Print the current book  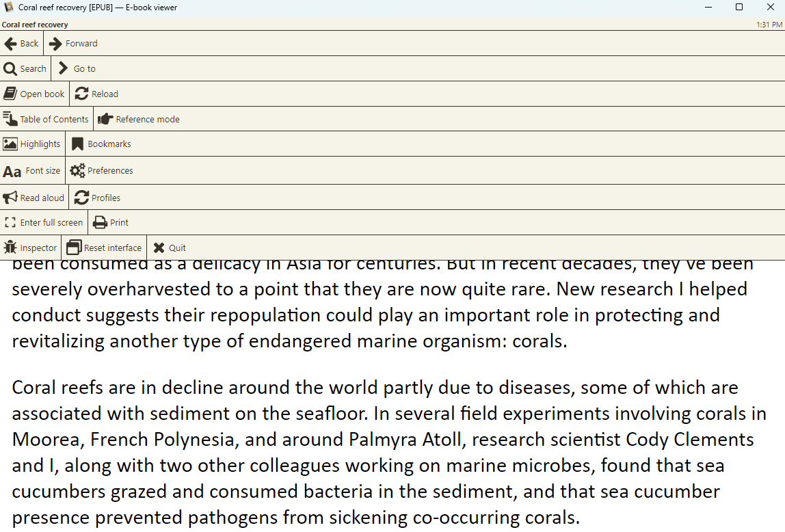[x=110, y=222]
